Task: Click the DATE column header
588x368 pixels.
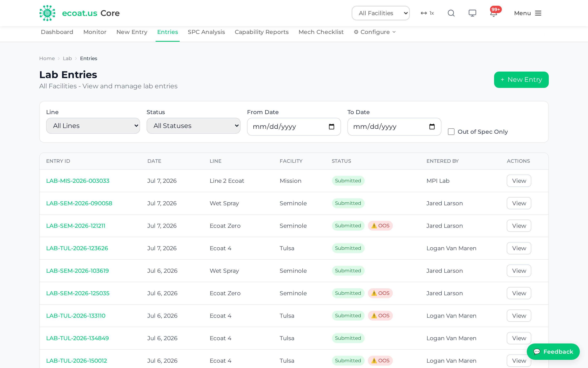Action: click(154, 161)
